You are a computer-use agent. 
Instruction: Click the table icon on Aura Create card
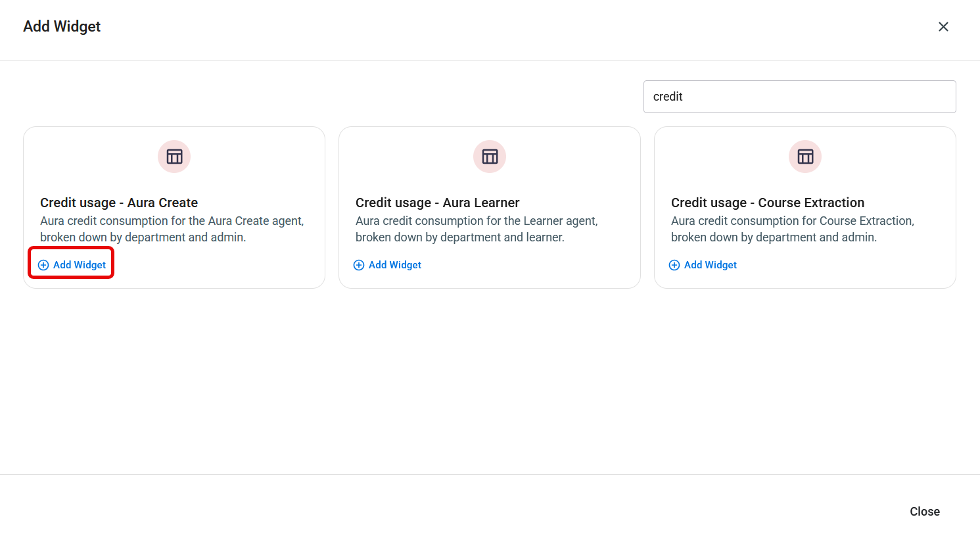pyautogui.click(x=174, y=157)
